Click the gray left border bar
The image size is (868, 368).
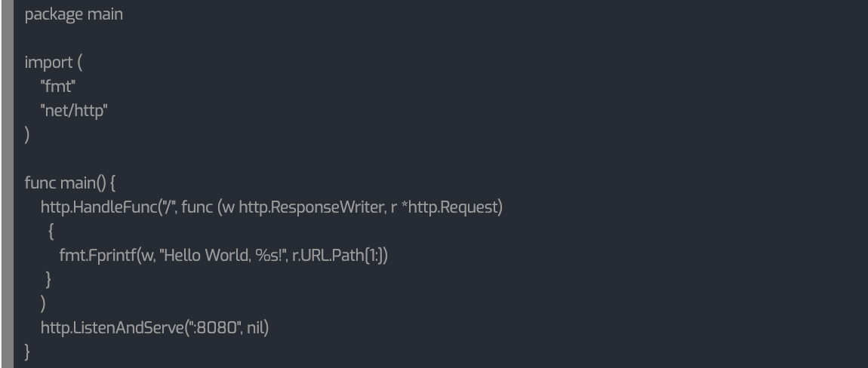coord(6,184)
